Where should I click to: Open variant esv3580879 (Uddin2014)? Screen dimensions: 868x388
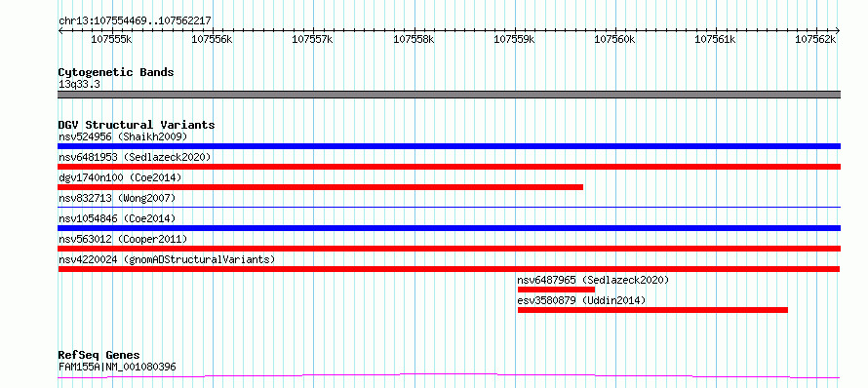[x=581, y=300]
